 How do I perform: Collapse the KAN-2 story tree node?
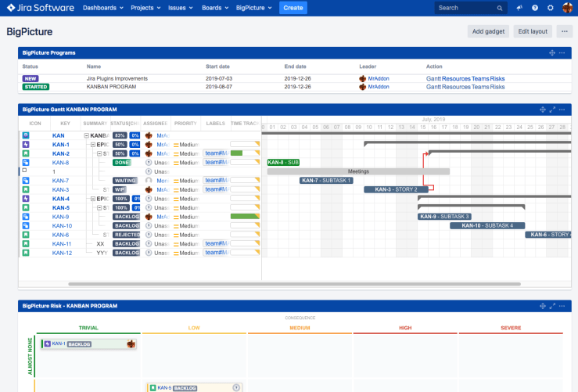click(99, 154)
